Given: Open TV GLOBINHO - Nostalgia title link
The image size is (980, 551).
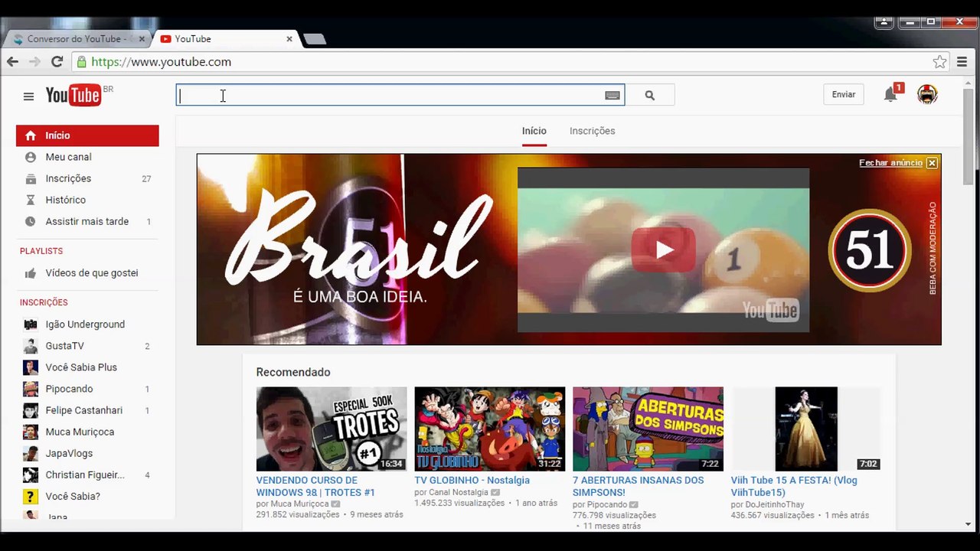Looking at the screenshot, I should (x=472, y=481).
